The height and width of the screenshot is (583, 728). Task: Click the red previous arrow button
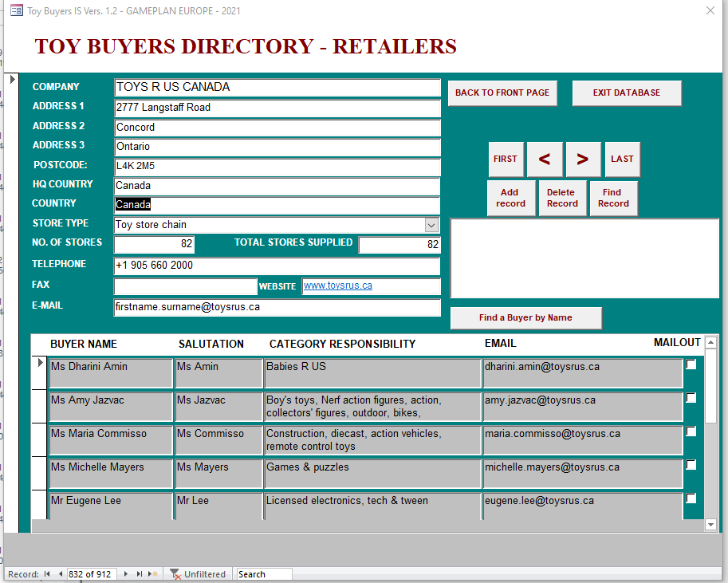[545, 160]
